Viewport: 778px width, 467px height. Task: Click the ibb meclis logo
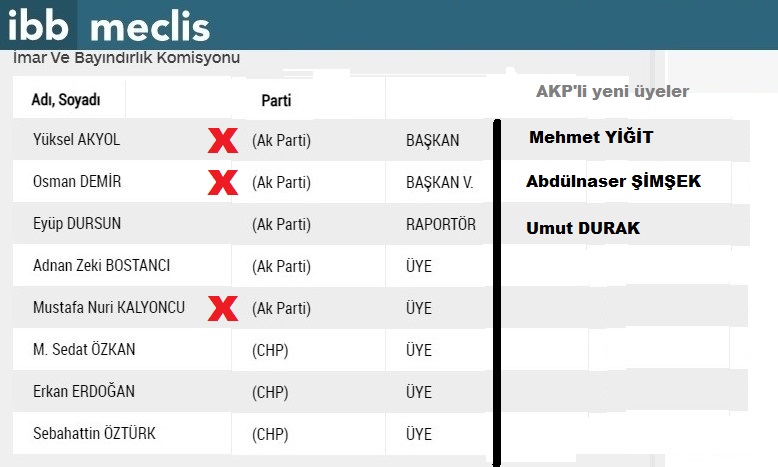108,25
